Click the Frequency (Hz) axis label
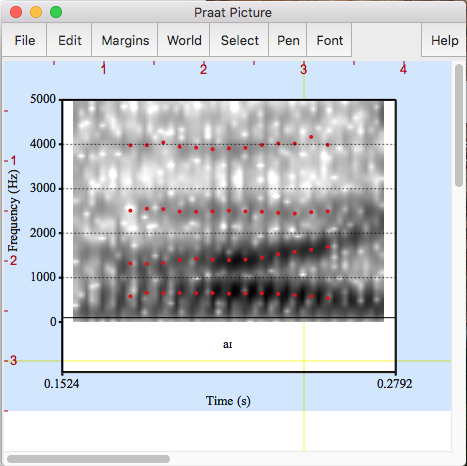This screenshot has height=466, width=467. (x=13, y=211)
